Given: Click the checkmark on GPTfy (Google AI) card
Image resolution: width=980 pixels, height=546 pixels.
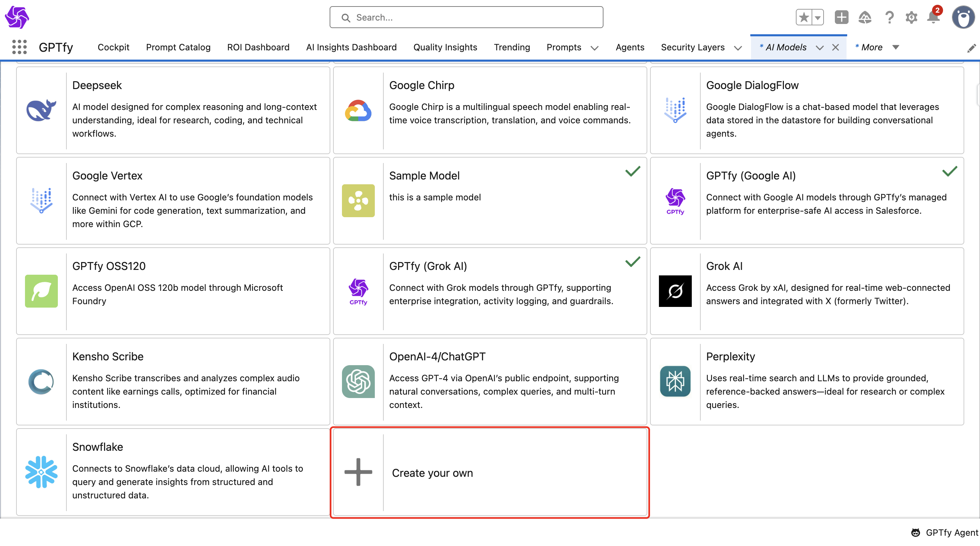Looking at the screenshot, I should [x=950, y=171].
